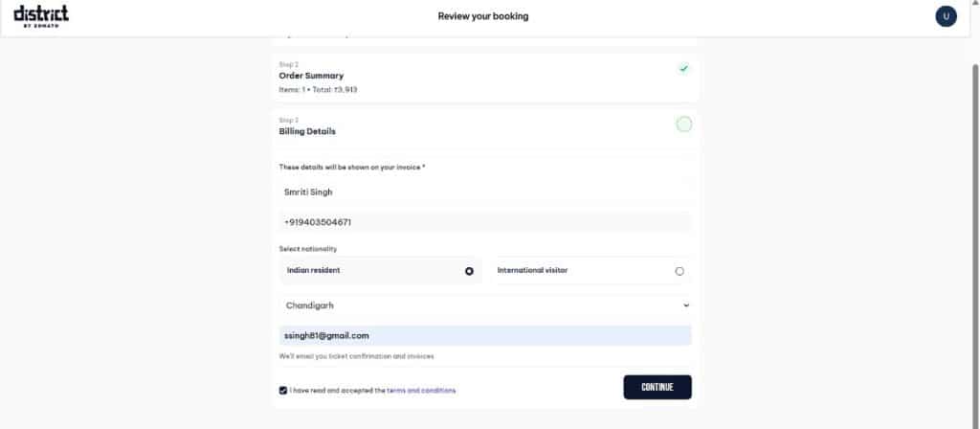Open the terms and conditions link

pyautogui.click(x=421, y=391)
